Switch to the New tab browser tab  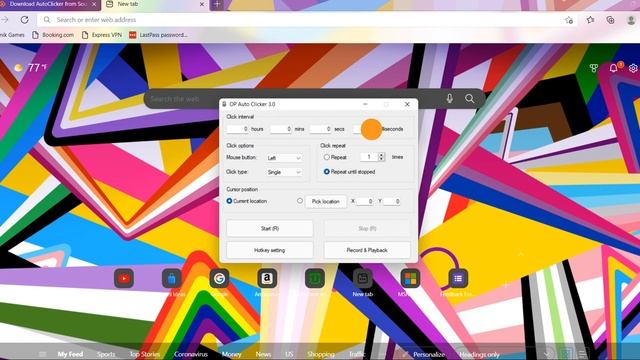(155, 4)
